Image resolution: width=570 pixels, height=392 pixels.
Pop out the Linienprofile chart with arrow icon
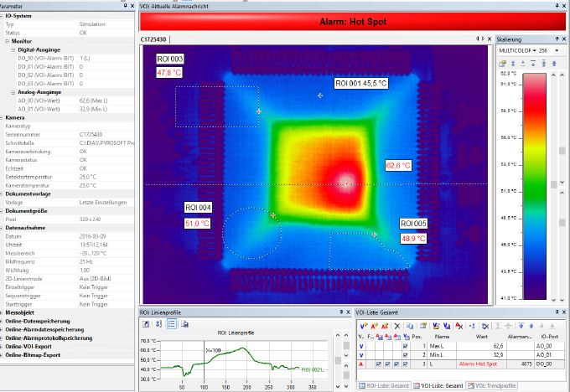coord(146,323)
